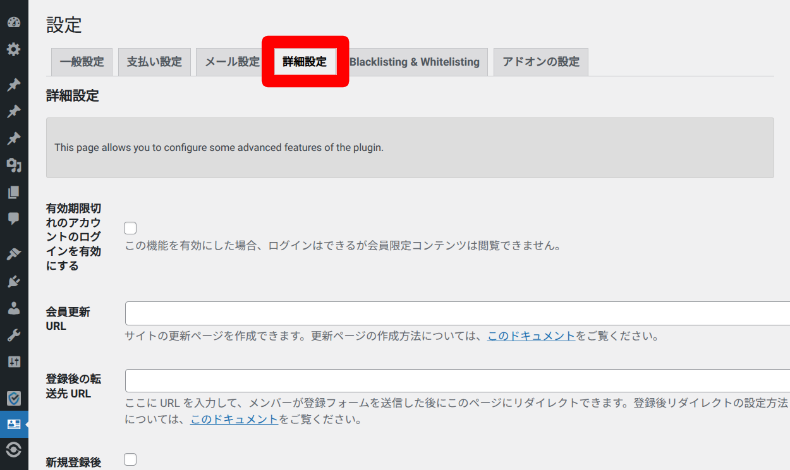Viewport: 790px width, 470px height.
Task: Open the Users person icon
Action: [x=14, y=308]
